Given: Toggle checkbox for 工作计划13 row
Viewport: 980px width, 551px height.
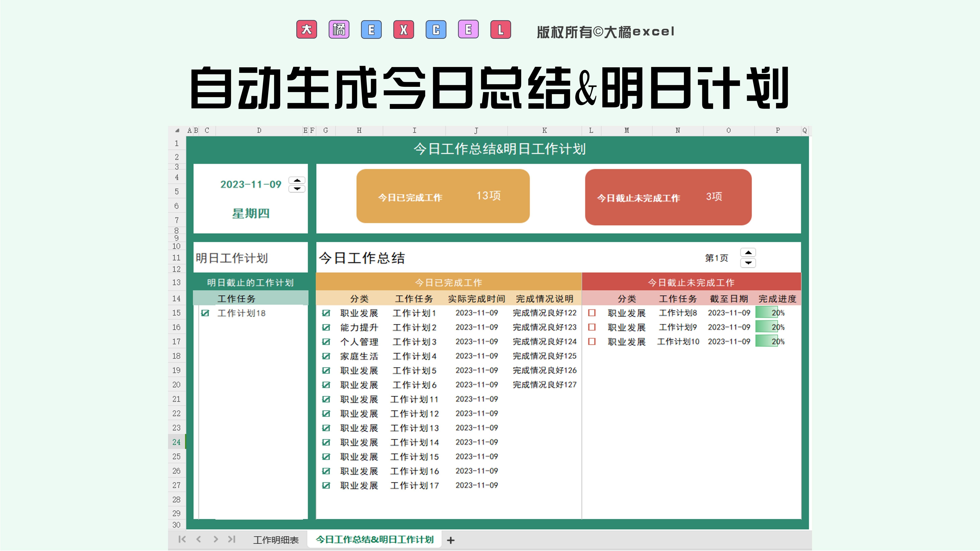Looking at the screenshot, I should click(x=326, y=428).
